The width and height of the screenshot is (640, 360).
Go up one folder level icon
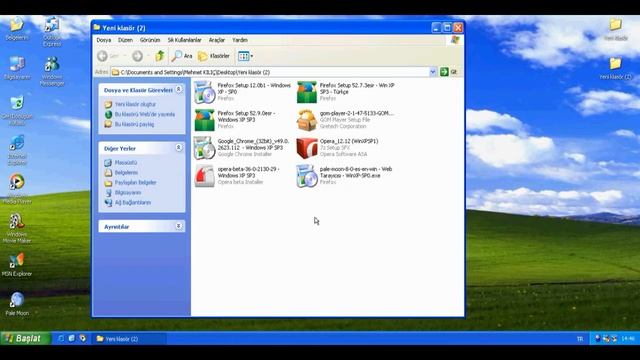pos(160,56)
